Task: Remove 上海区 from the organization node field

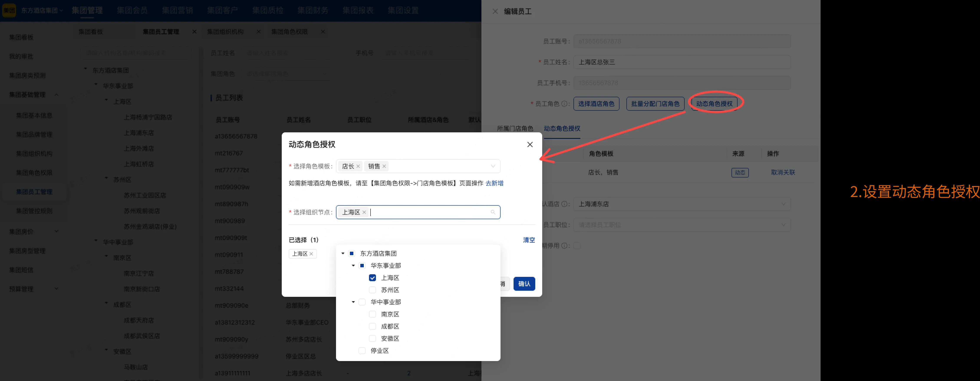Action: [364, 212]
